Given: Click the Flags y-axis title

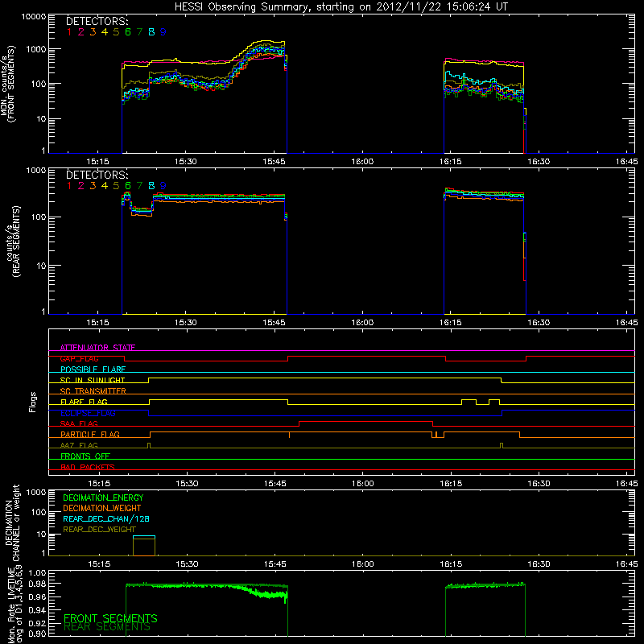Looking at the screenshot, I should point(33,402).
